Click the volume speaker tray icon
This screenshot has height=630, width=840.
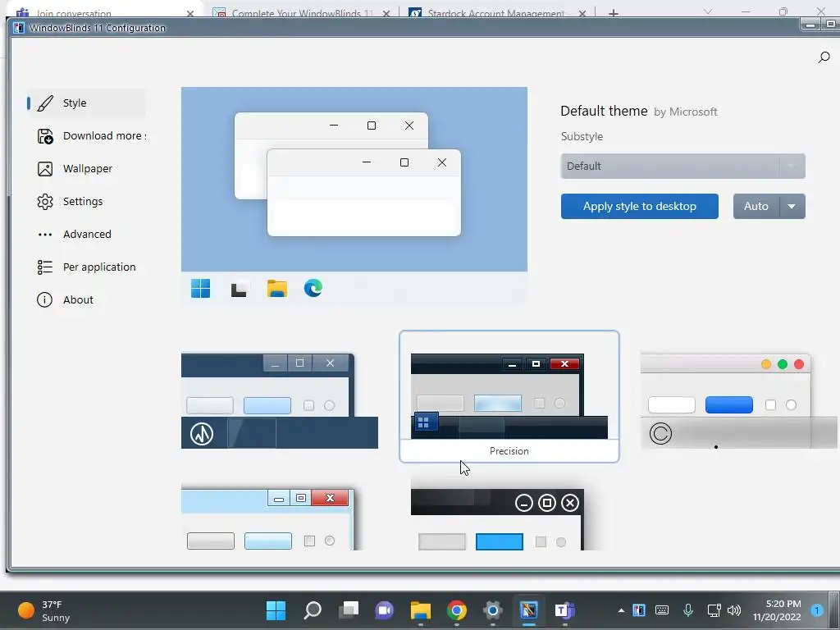(734, 610)
